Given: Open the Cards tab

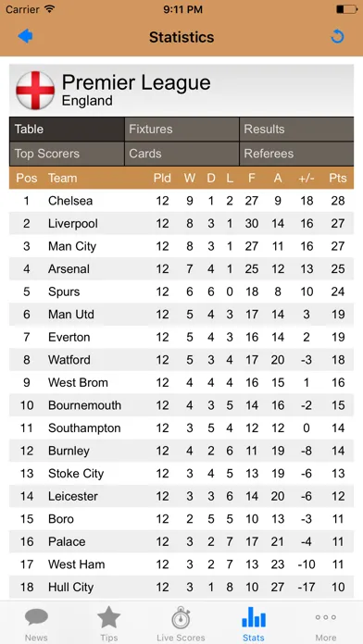Looking at the screenshot, I should tap(181, 154).
